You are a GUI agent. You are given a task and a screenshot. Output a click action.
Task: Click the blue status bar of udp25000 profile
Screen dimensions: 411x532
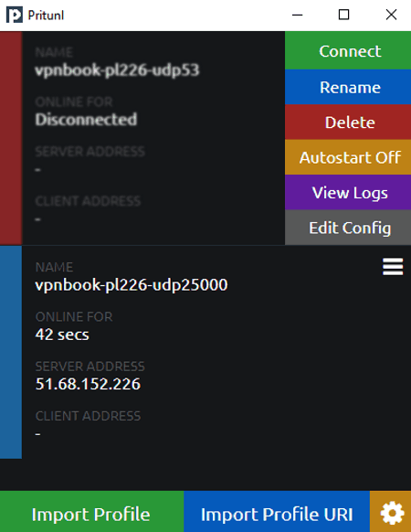[11, 352]
